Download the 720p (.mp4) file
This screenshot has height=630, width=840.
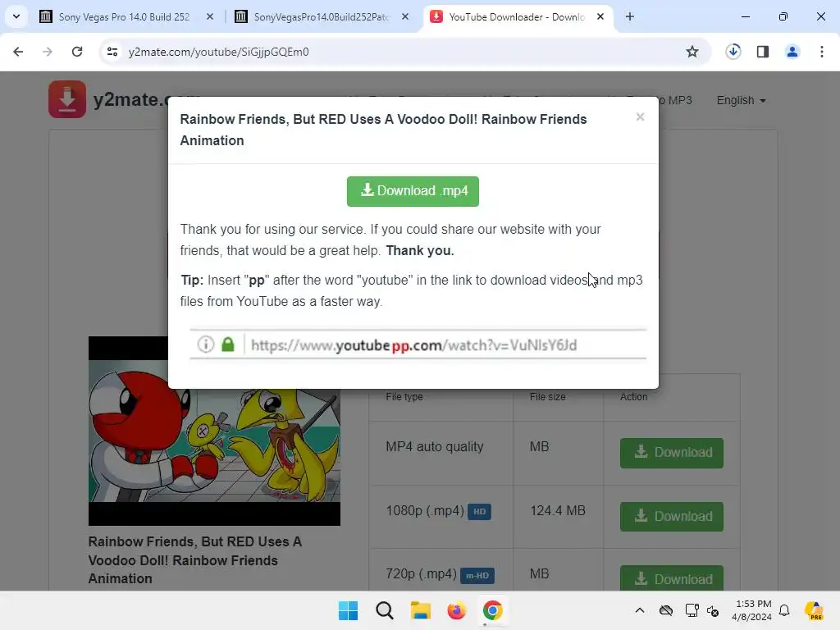(x=671, y=578)
